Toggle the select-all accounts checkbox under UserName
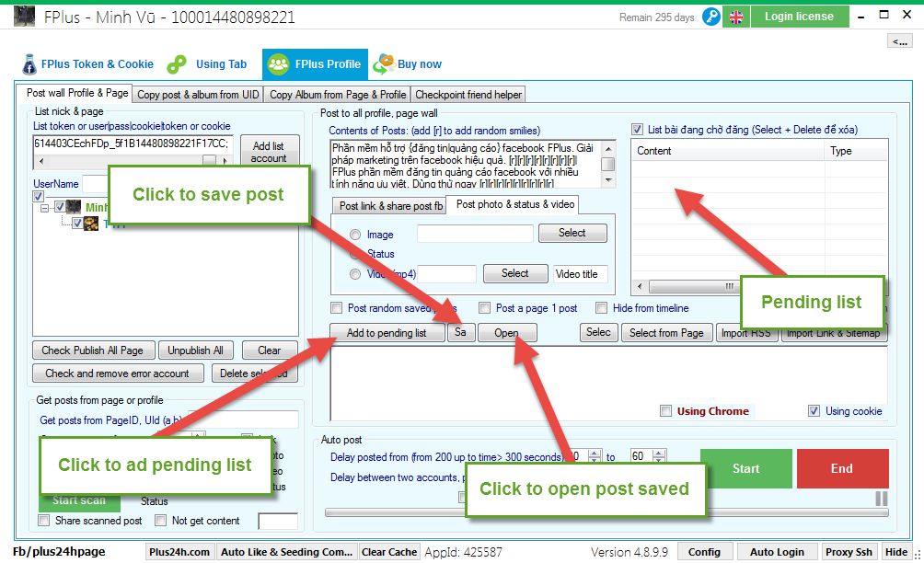The height and width of the screenshot is (563, 924). 39,196
